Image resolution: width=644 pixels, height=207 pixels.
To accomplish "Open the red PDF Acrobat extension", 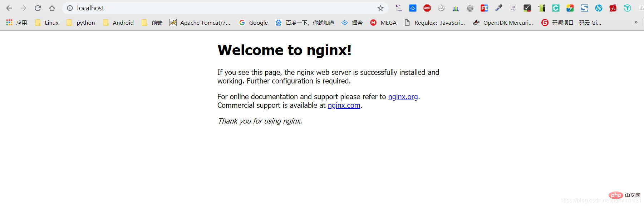I will point(613,8).
